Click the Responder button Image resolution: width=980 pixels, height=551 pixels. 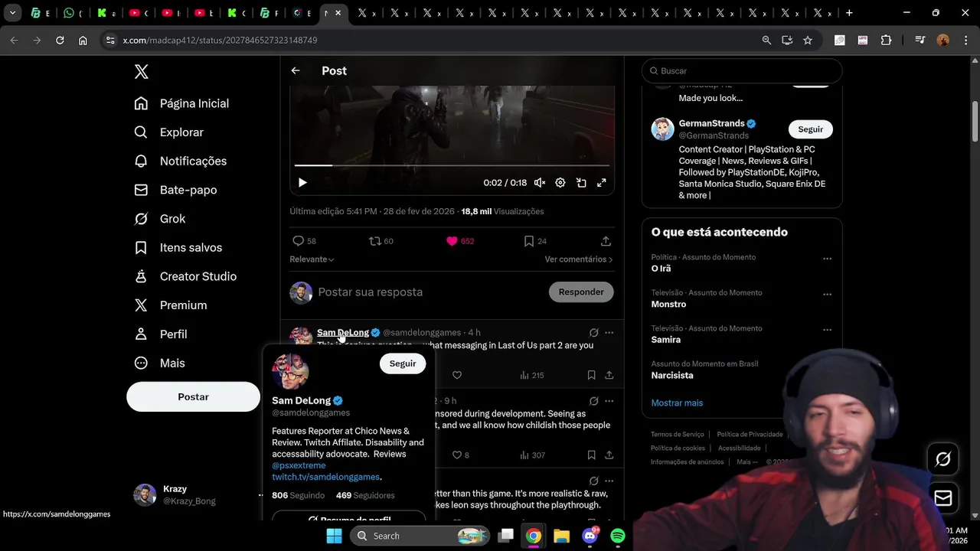point(581,292)
